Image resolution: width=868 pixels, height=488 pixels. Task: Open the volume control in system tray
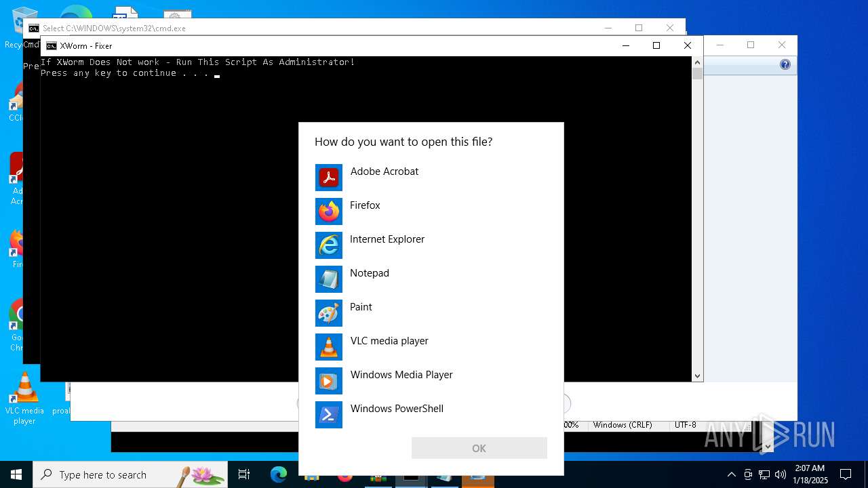point(781,474)
